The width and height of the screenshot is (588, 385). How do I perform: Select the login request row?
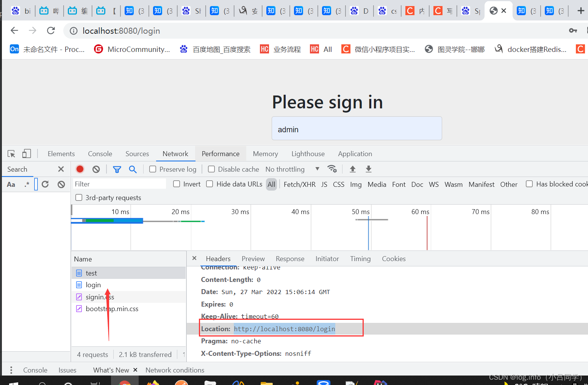(x=129, y=285)
